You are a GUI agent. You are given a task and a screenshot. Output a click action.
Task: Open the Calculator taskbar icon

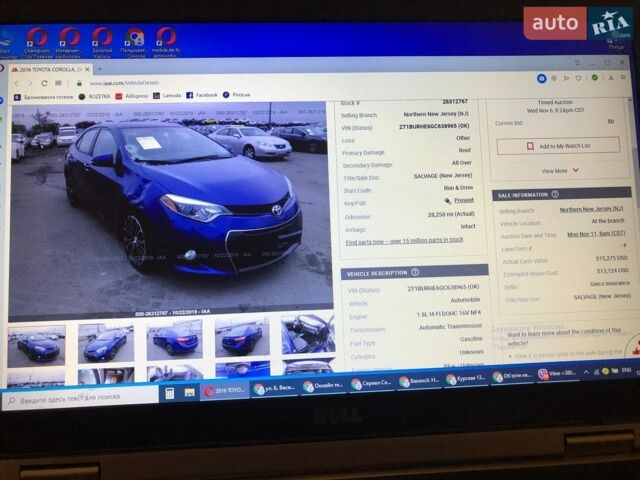click(x=170, y=393)
